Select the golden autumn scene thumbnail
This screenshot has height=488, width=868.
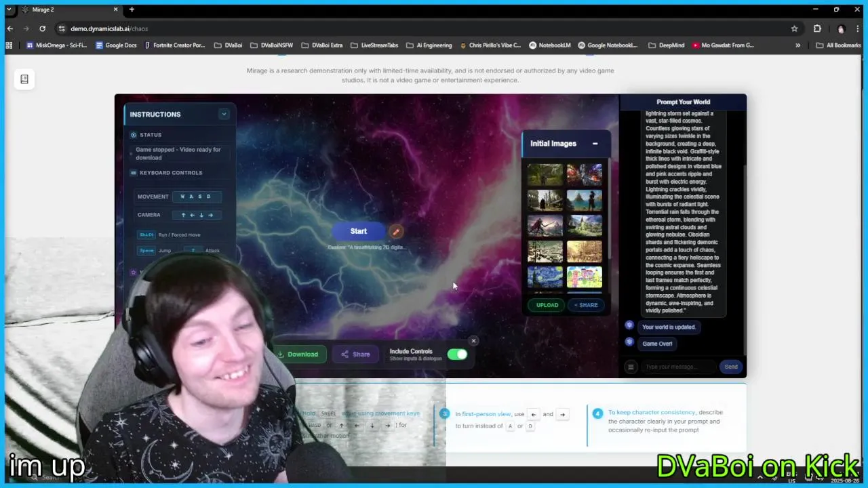585,251
